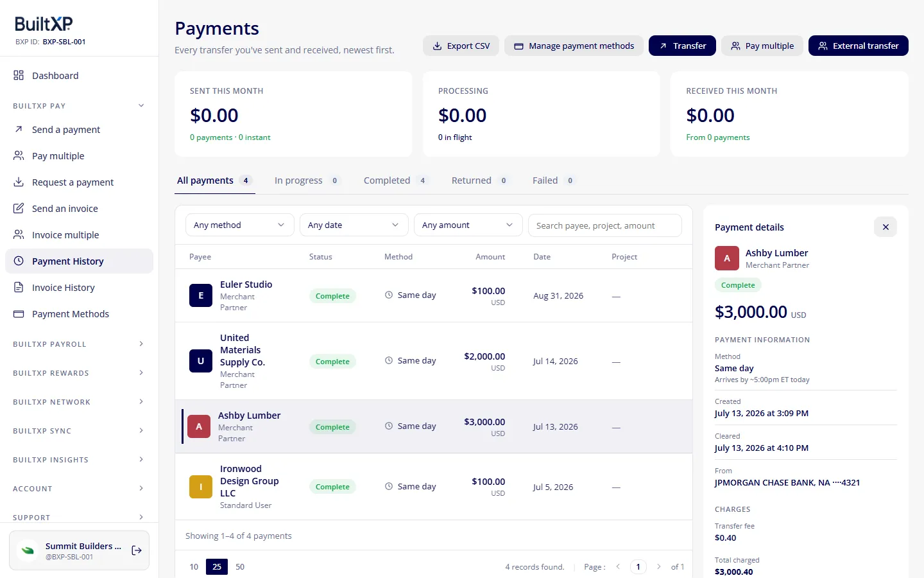Click the Pay multiple header button
This screenshot has height=578, width=924.
tap(762, 46)
